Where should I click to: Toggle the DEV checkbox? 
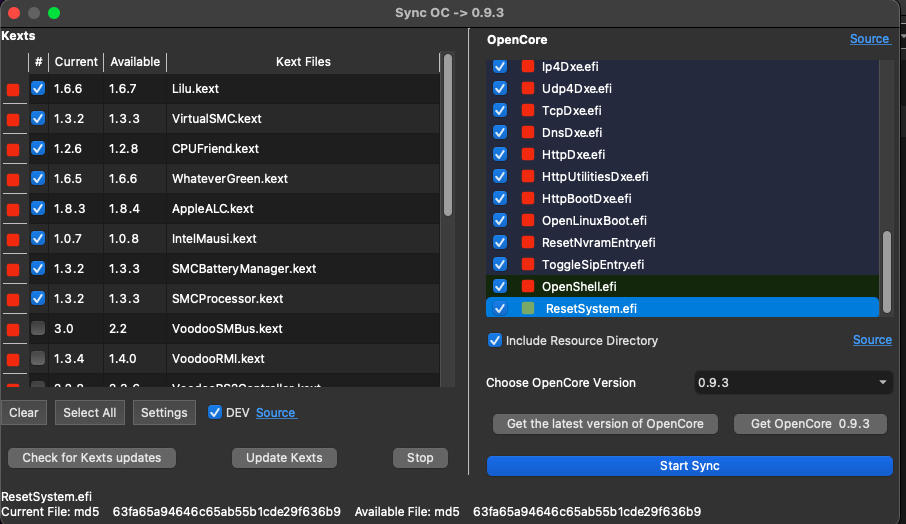[214, 412]
